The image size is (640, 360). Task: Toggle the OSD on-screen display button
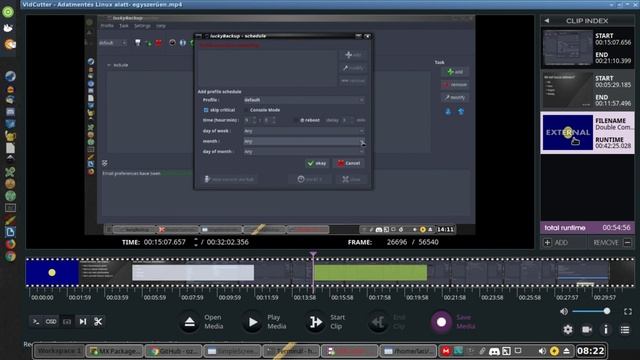point(51,322)
